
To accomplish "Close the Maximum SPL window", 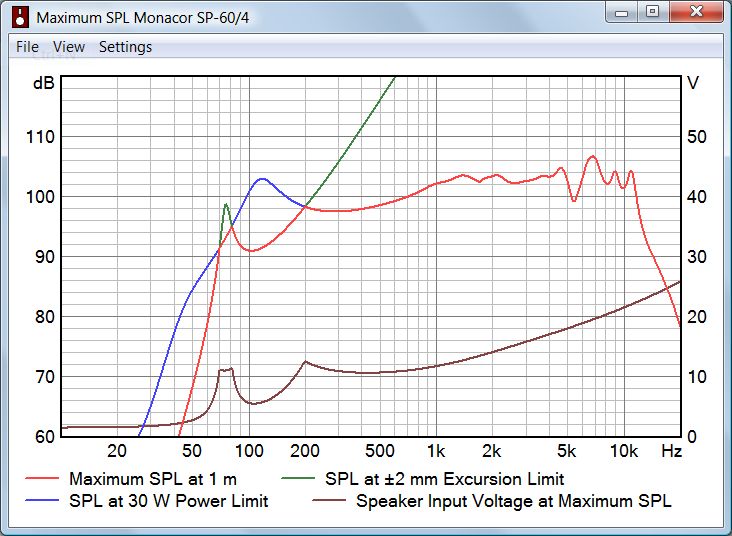I will 697,12.
